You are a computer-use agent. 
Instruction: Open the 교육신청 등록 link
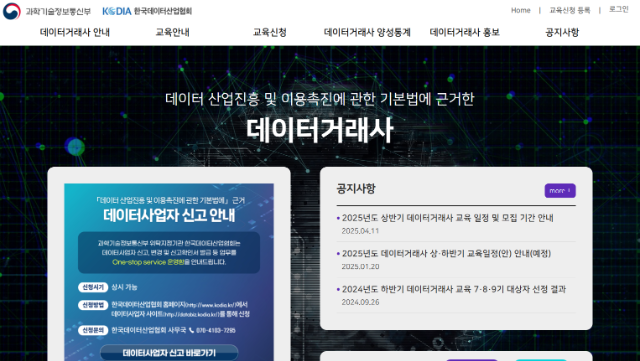[570, 10]
